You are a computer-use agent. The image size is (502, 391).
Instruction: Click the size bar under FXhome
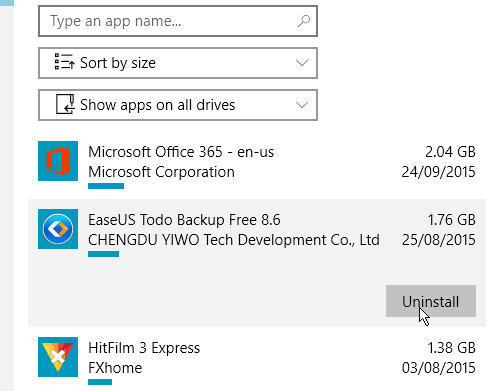tap(100, 382)
